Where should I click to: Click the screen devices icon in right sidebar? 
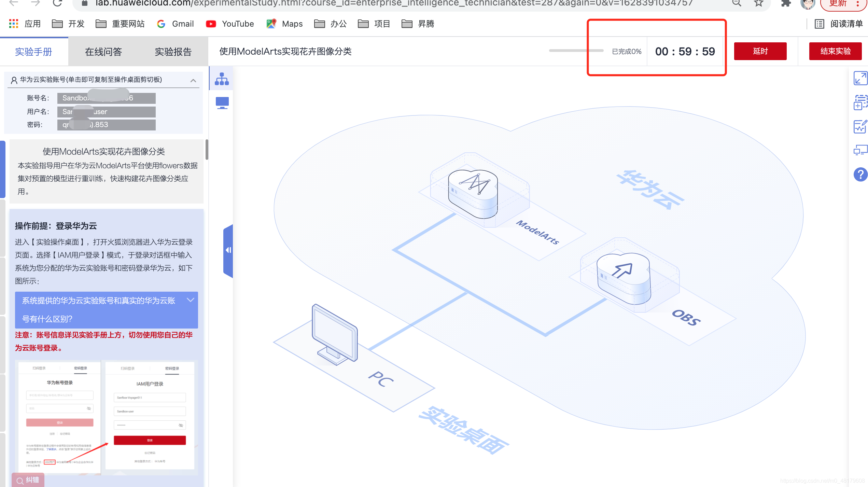(860, 150)
